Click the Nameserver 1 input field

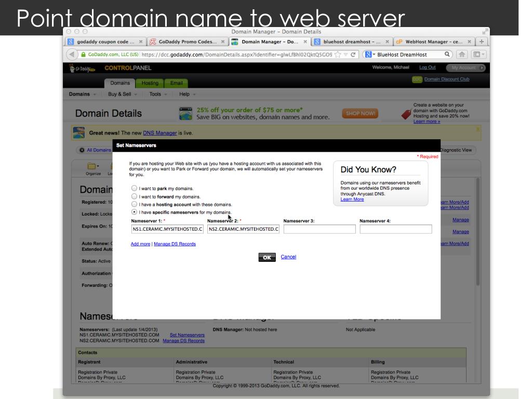167,229
